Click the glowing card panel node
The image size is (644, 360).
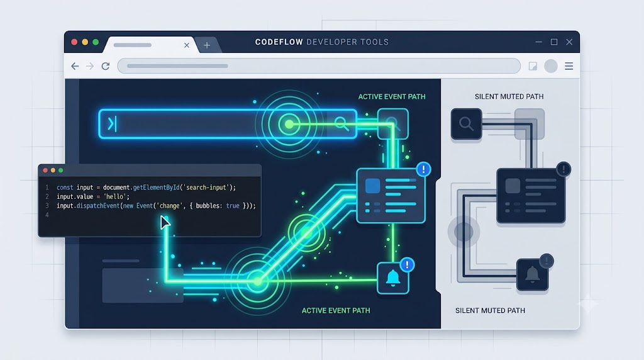click(x=391, y=196)
